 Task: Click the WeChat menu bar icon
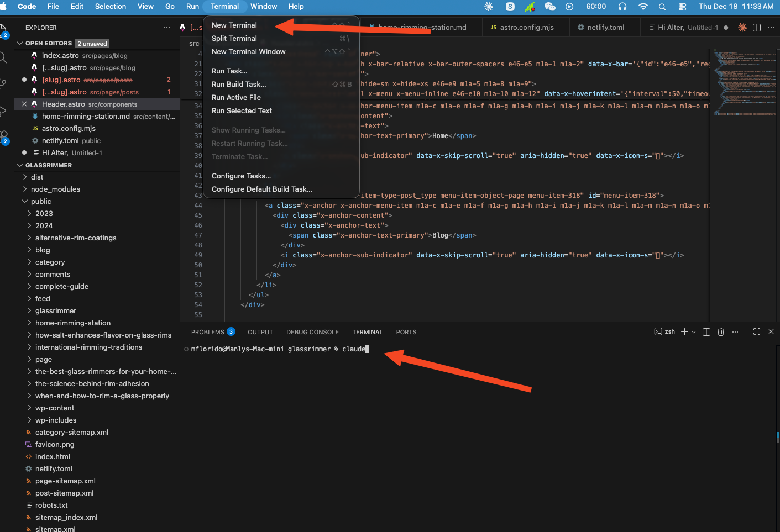tap(549, 6)
